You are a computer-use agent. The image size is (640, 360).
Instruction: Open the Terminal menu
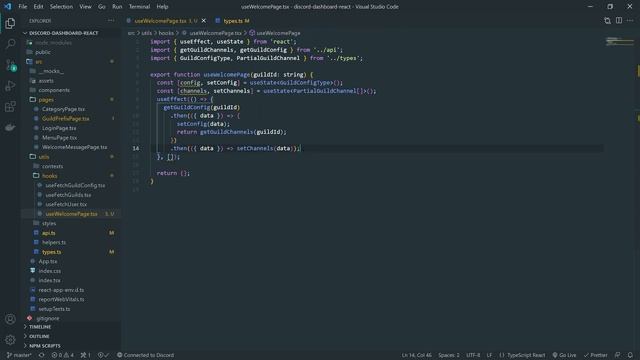pos(139,7)
